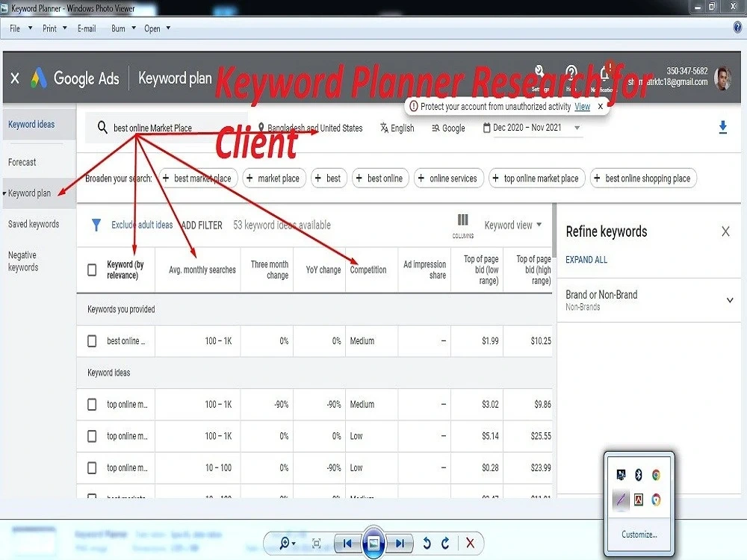Click Customize in the tray popup
The height and width of the screenshot is (560, 747).
pos(639,535)
